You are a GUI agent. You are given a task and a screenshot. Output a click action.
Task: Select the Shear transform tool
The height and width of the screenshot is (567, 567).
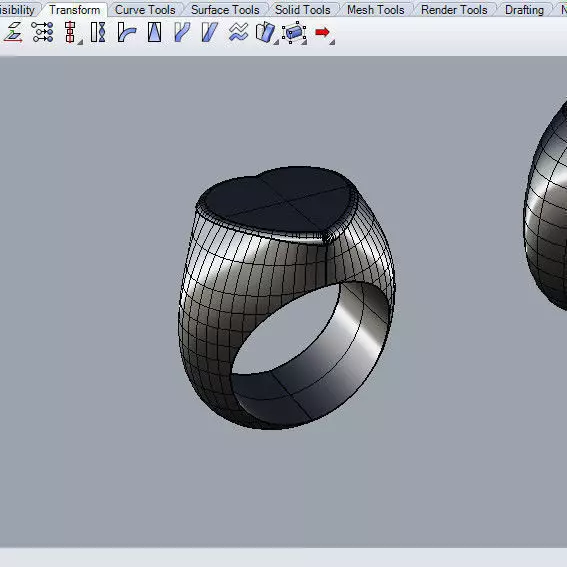tap(209, 33)
